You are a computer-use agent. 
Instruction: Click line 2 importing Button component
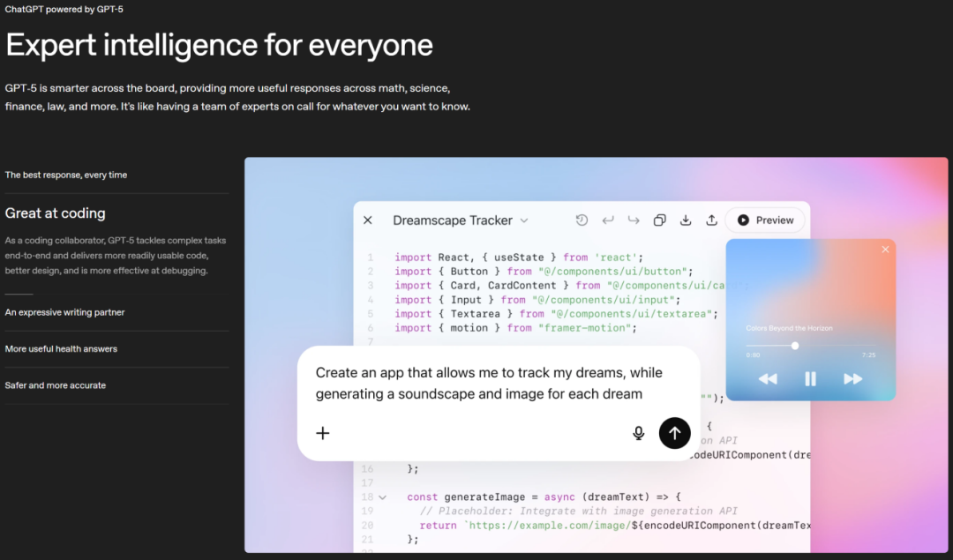click(544, 272)
